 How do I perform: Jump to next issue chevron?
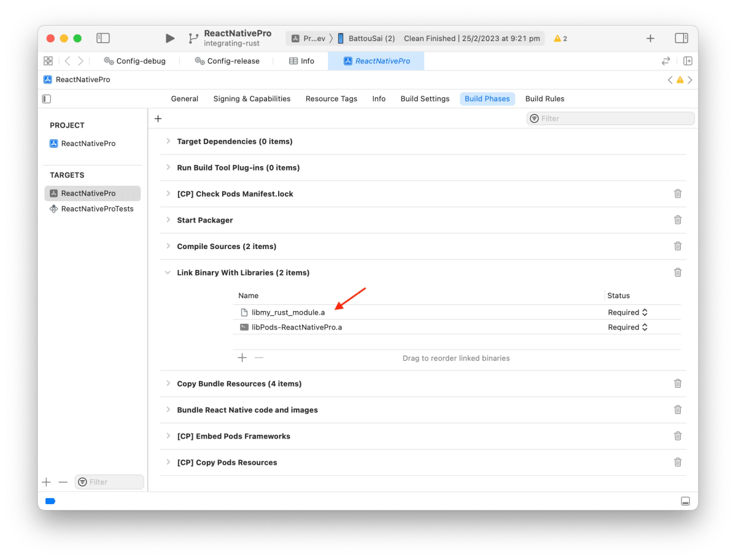pyautogui.click(x=690, y=80)
